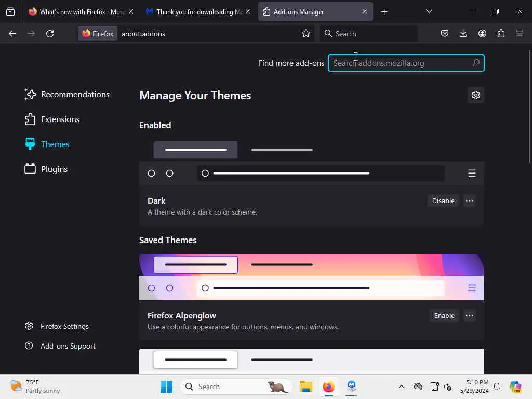
Task: Open Extensions in the sidebar
Action: 52,119
